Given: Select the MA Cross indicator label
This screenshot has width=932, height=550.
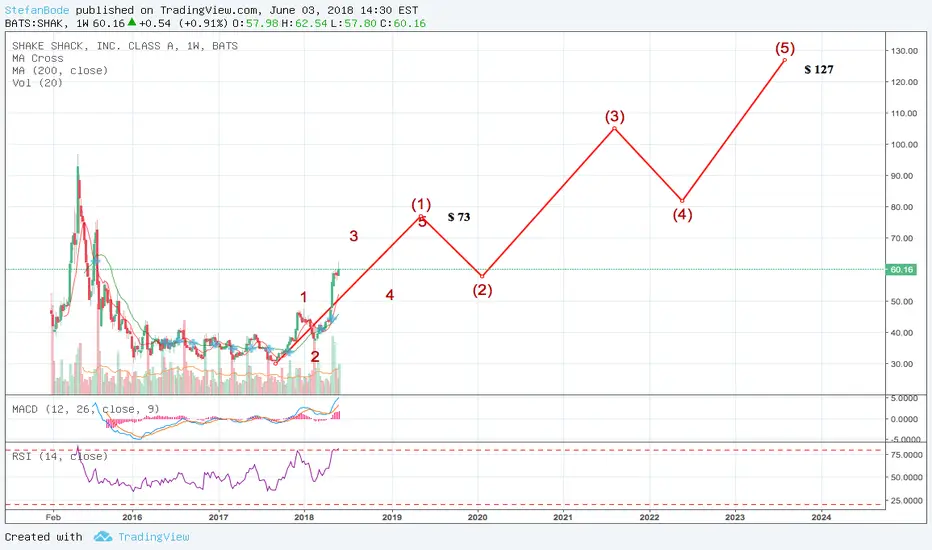Looking at the screenshot, I should pos(37,58).
